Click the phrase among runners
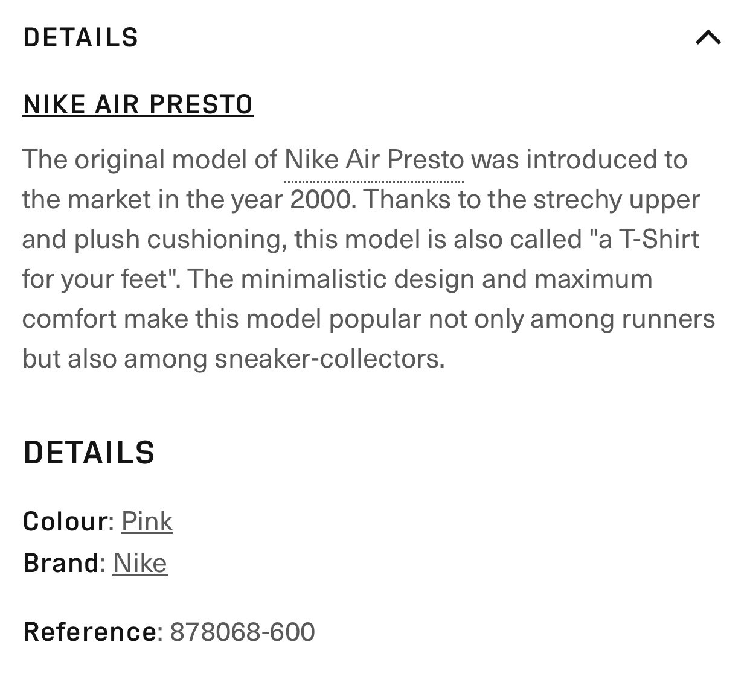Screen dimensions: 750x700 [623, 320]
